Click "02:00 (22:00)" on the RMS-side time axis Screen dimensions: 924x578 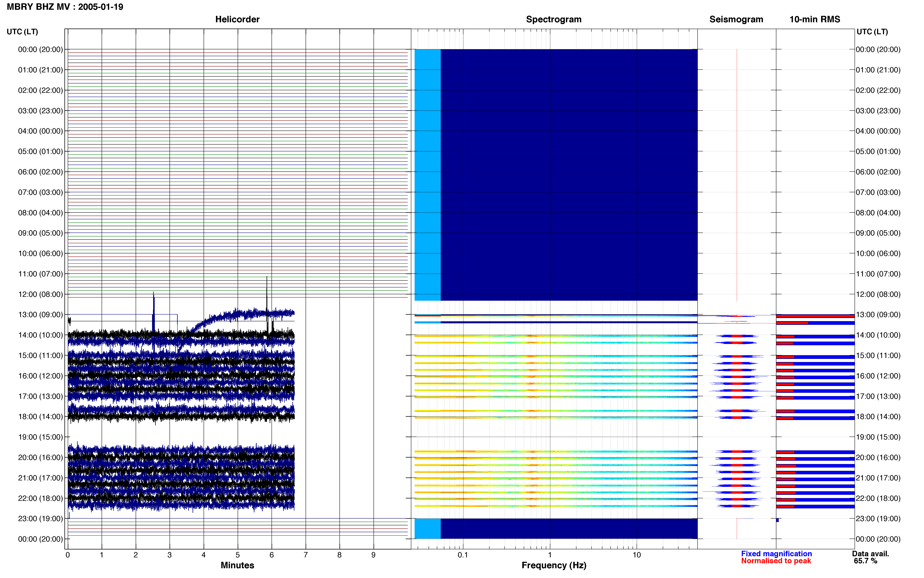(878, 91)
